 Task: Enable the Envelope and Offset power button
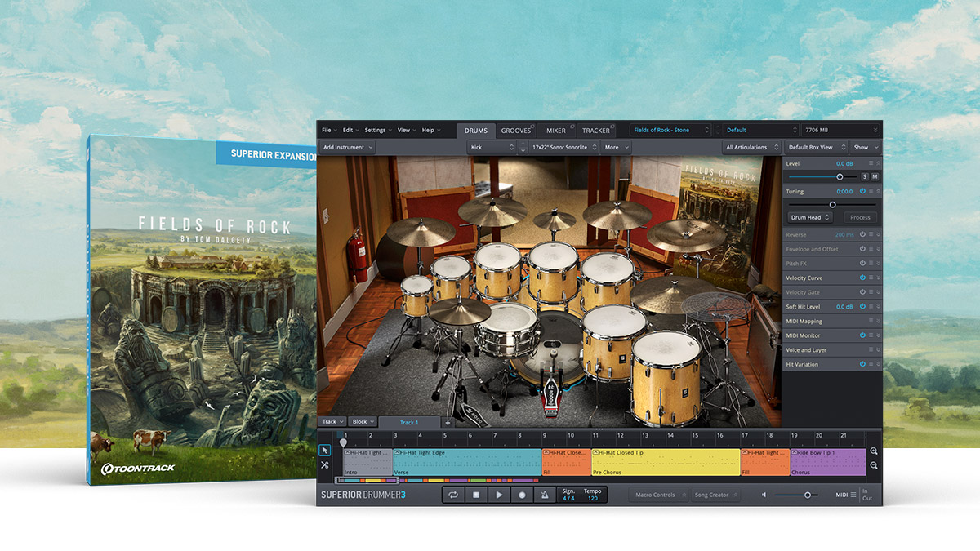coord(862,249)
